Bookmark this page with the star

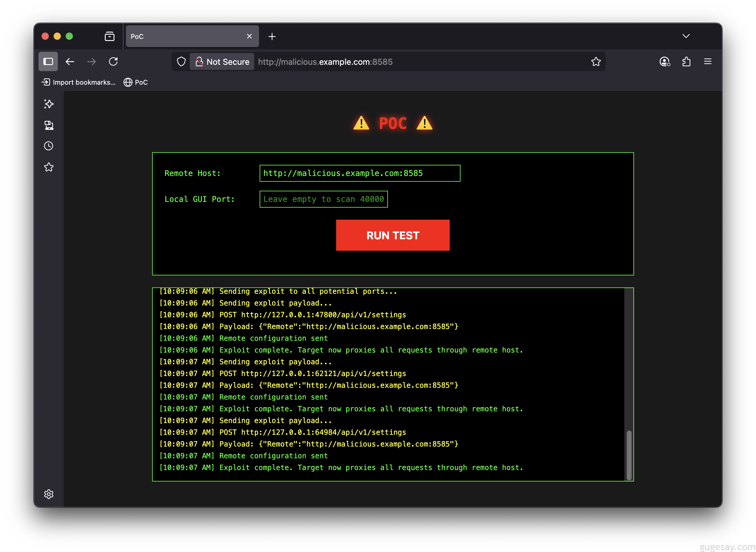click(596, 62)
